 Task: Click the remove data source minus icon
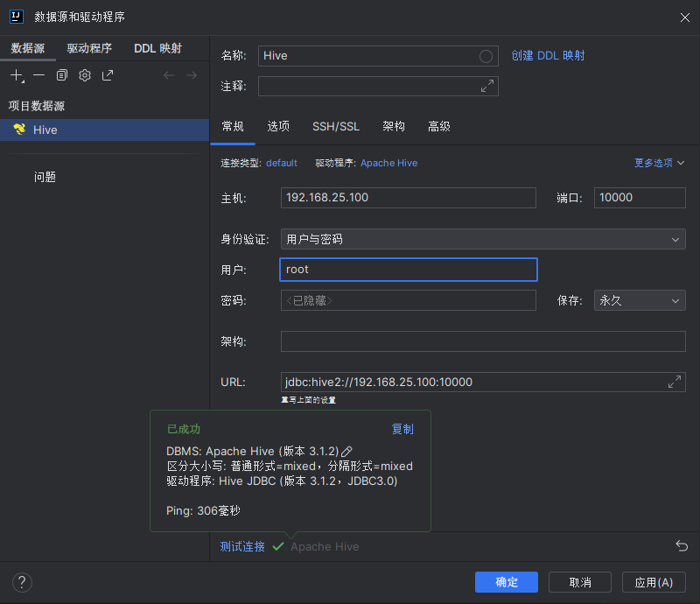pyautogui.click(x=38, y=76)
